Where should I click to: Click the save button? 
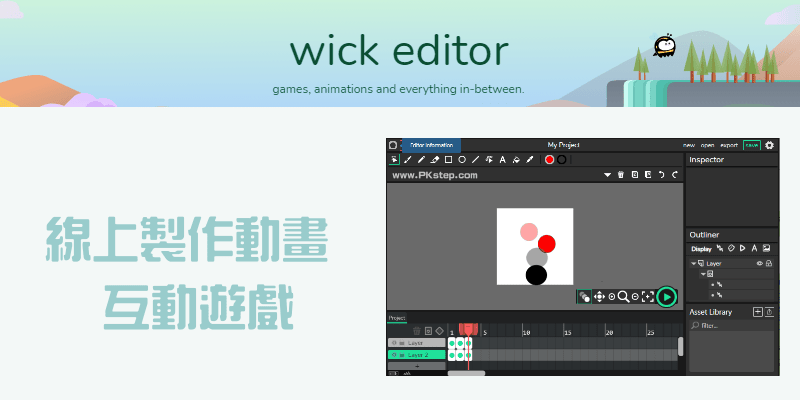click(x=752, y=145)
